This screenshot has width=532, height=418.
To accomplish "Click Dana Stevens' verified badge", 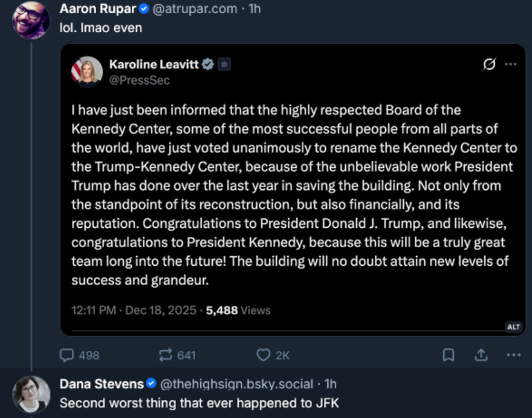I will point(152,384).
